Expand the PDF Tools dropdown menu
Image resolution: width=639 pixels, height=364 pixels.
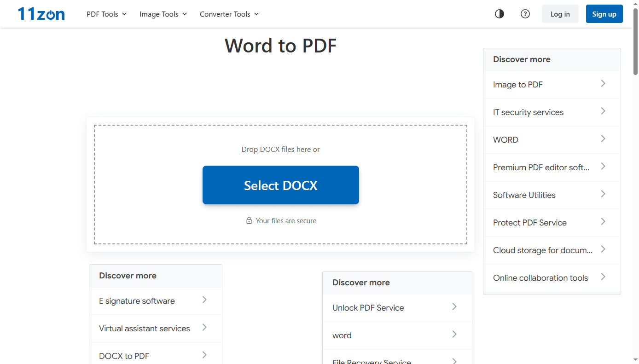pos(106,14)
